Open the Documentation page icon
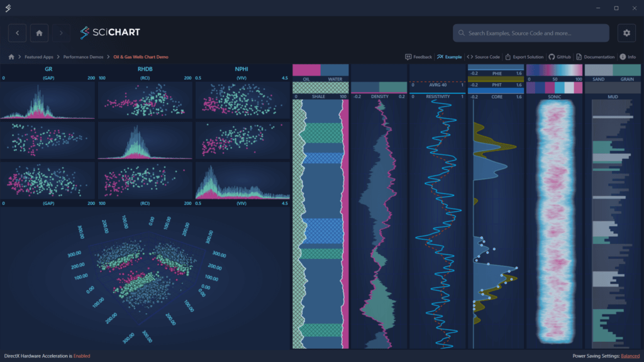The image size is (644, 362). [x=579, y=57]
